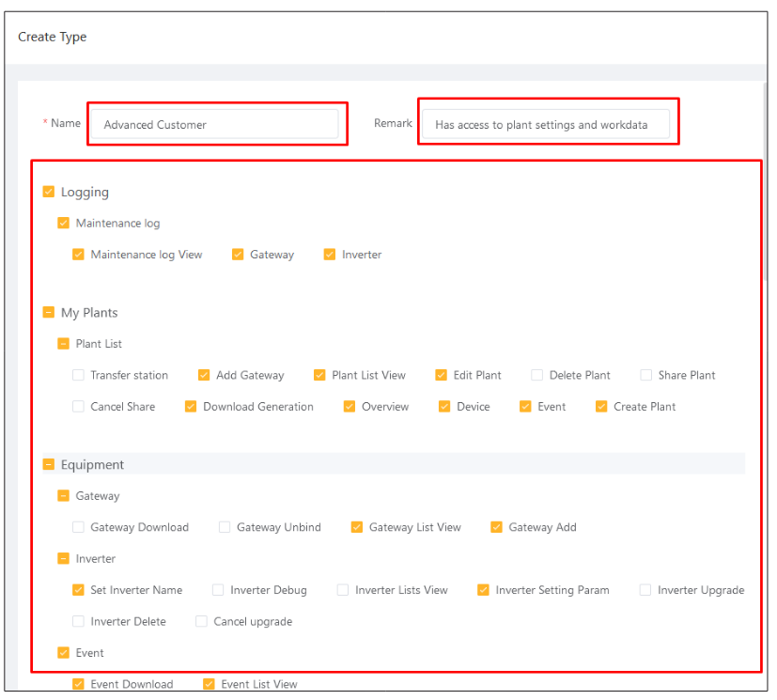Check the Delete Plant checkbox
The height and width of the screenshot is (700, 777).
pyautogui.click(x=537, y=375)
